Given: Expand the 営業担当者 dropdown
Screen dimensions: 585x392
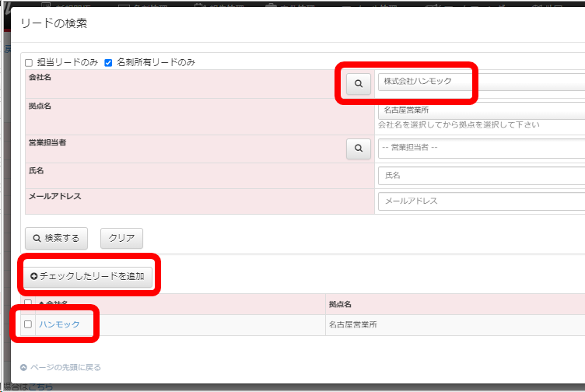Looking at the screenshot, I should point(481,148).
